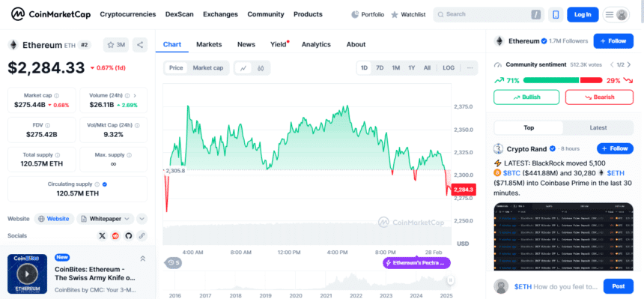Follow Crypto Rand

[x=615, y=148]
